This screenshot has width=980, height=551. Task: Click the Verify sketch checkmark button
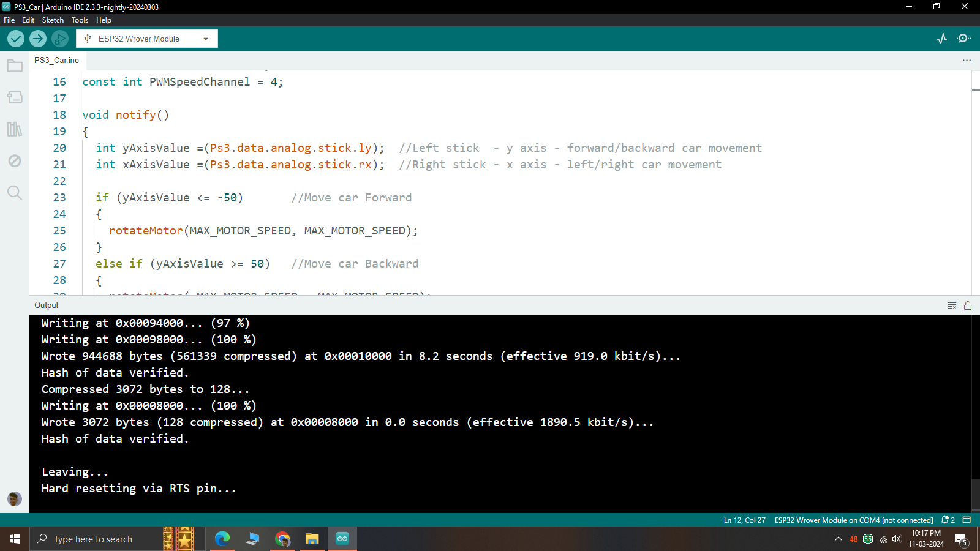[16, 39]
